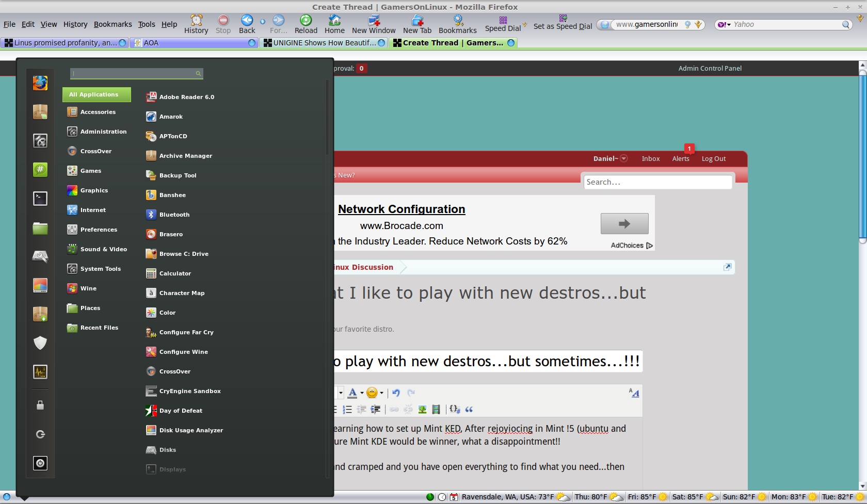The width and height of the screenshot is (867, 504).
Task: Click the thread title input field
Action: pos(488,361)
